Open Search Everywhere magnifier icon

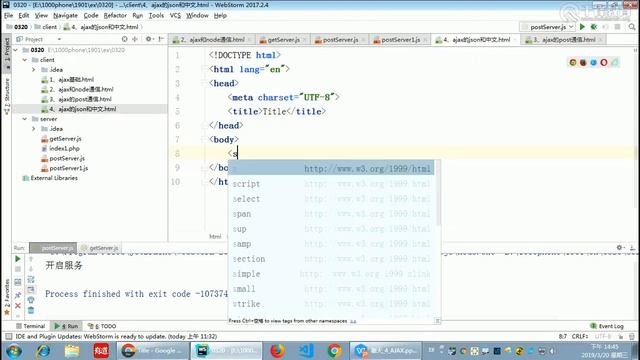[632, 27]
